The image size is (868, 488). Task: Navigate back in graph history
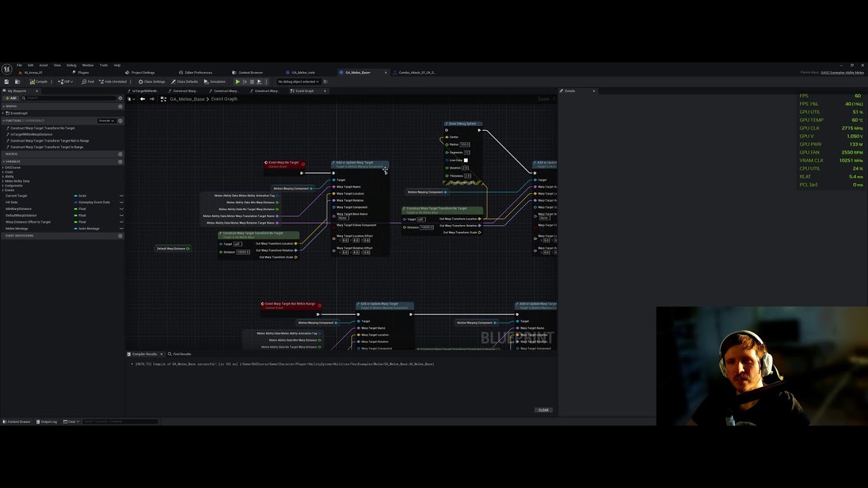[142, 99]
